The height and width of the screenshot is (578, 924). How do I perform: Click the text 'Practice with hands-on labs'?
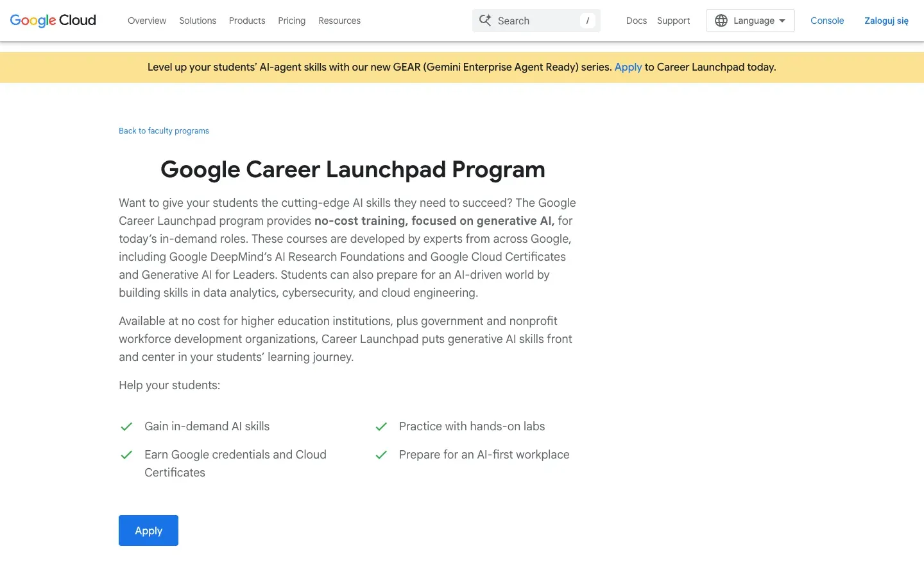point(472,426)
